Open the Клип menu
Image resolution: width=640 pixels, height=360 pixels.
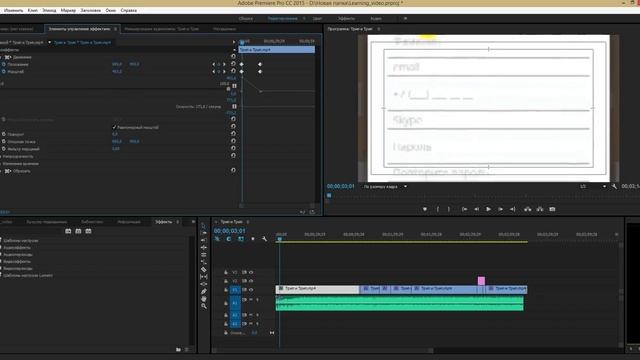(x=33, y=10)
